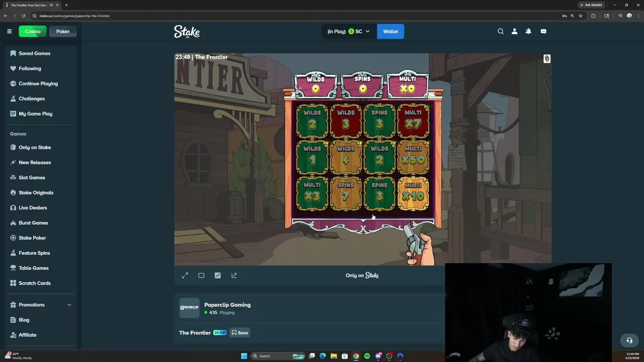Expand the Promotions section chevron
This screenshot has height=362, width=644.
click(69, 305)
